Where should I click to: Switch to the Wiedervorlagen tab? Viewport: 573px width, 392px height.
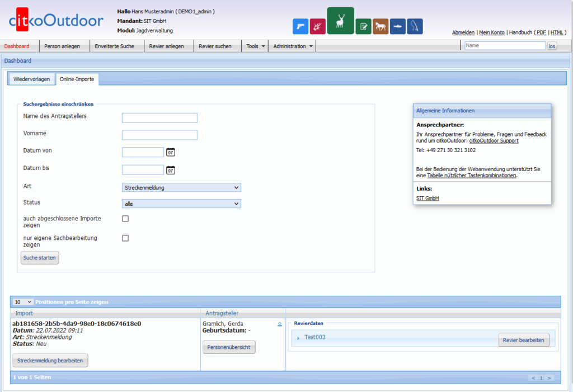pyautogui.click(x=31, y=79)
